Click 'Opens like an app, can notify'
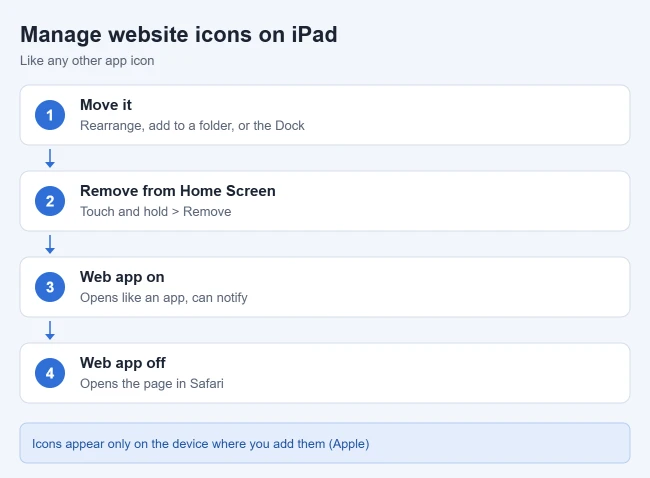650x478 pixels. (x=164, y=298)
